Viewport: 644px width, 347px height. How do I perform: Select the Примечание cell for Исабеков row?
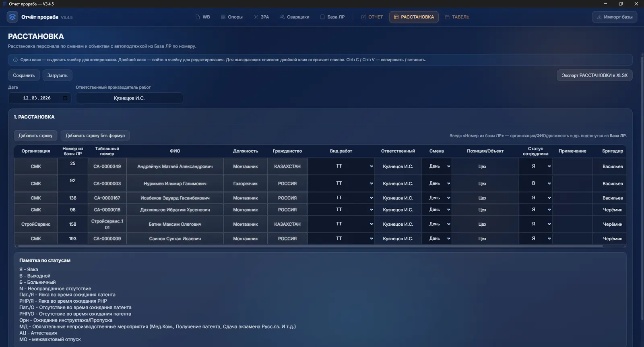coord(572,198)
